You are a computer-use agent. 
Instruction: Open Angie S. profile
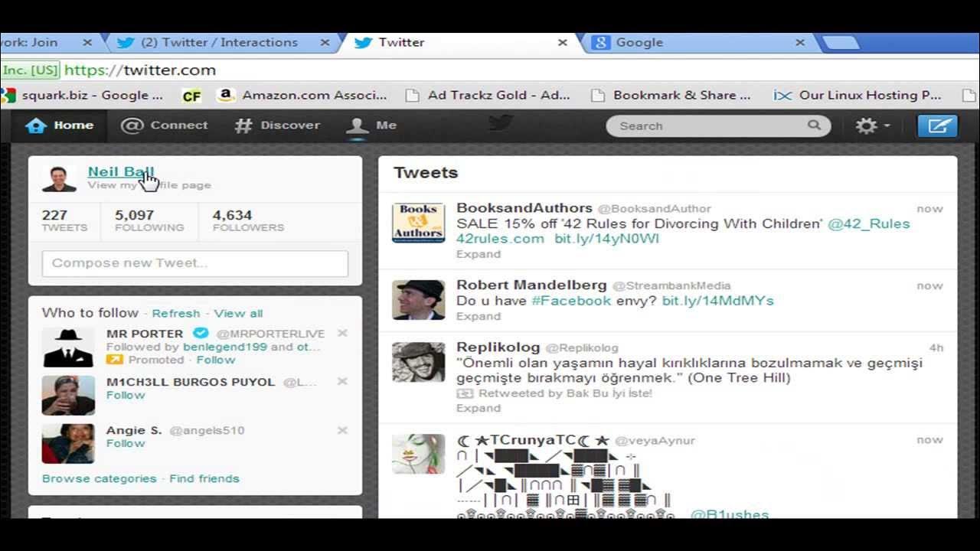click(134, 430)
